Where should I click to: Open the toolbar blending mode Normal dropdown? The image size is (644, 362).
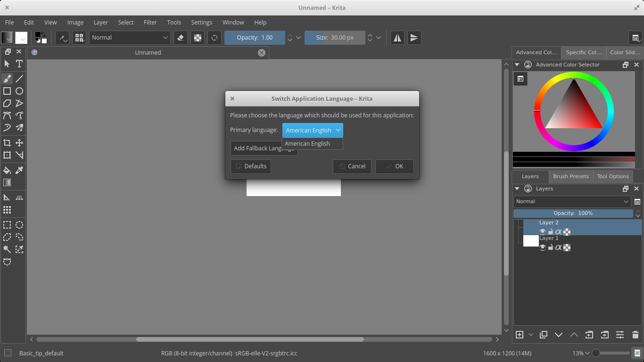pos(130,38)
